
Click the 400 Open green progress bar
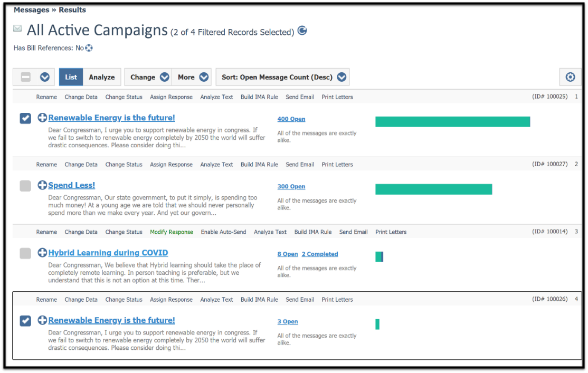[453, 121]
